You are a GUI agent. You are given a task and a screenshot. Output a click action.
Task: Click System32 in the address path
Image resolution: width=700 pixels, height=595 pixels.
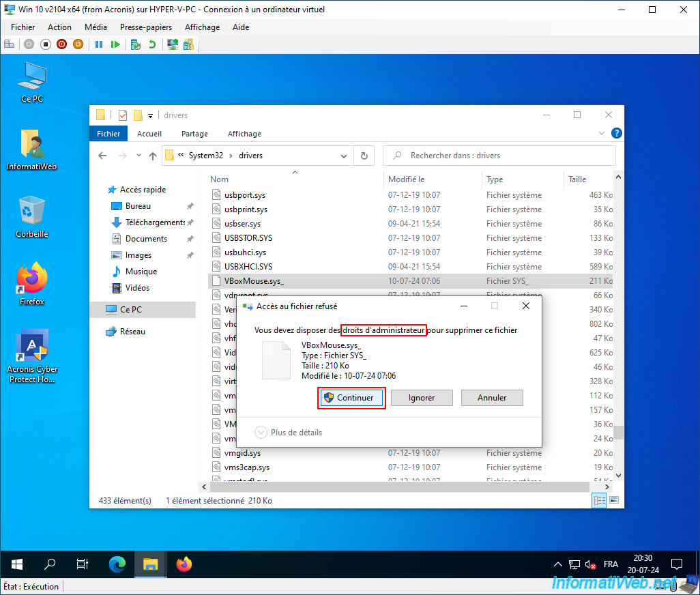pos(206,156)
